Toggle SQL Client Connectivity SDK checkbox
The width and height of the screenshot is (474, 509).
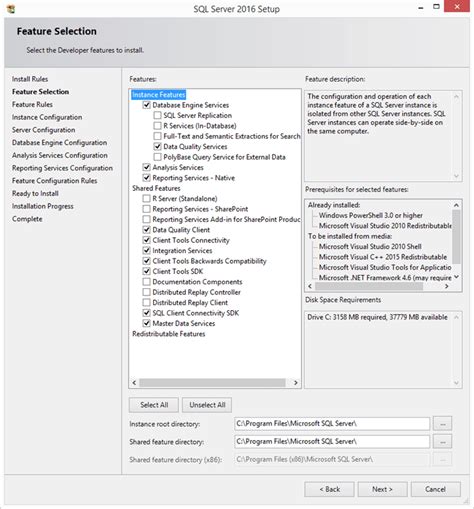(x=146, y=313)
